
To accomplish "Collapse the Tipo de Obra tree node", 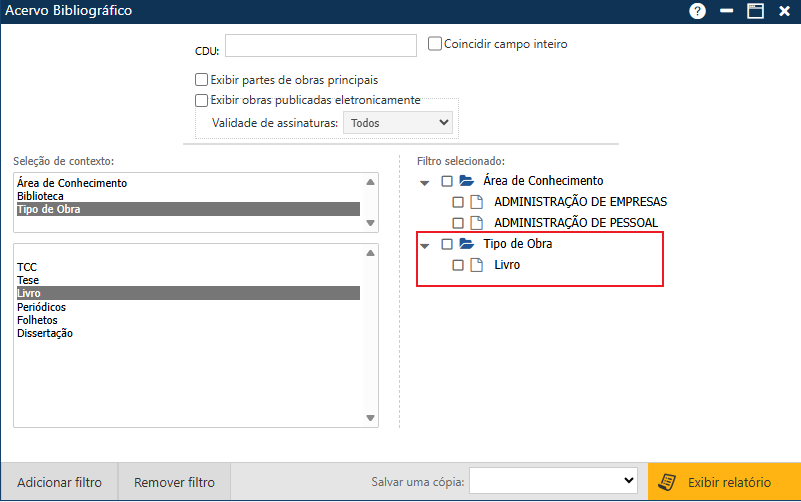I will [425, 245].
